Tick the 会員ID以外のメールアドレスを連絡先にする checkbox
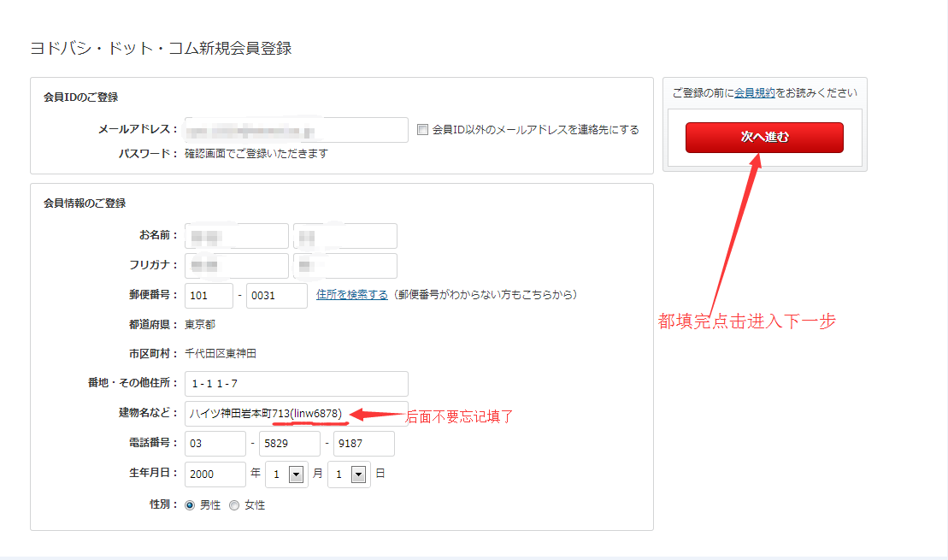948x560 pixels. (x=422, y=129)
